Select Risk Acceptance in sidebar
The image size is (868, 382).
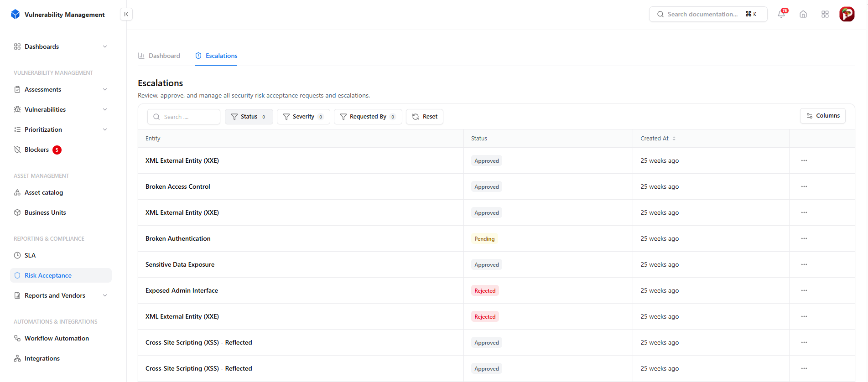(x=61, y=275)
